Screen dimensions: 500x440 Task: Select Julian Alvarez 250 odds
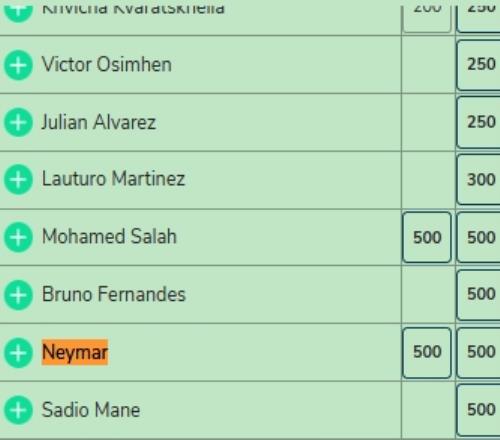478,122
